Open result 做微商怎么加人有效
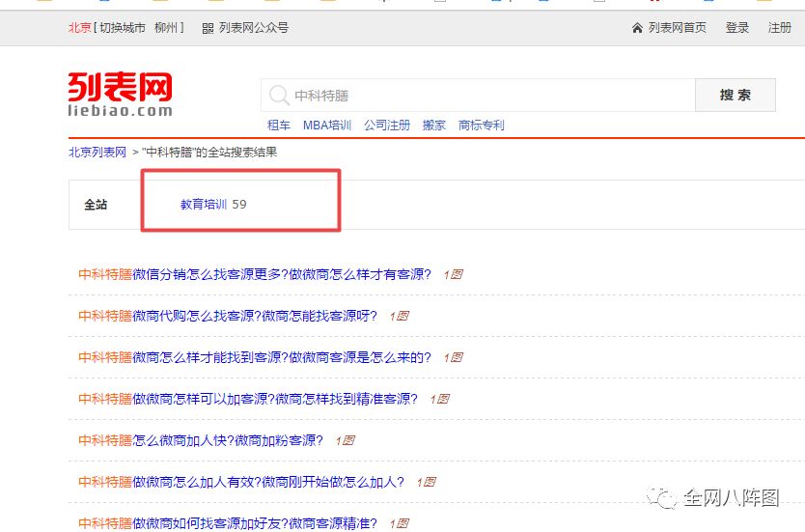This screenshot has height=532, width=805. tap(241, 482)
